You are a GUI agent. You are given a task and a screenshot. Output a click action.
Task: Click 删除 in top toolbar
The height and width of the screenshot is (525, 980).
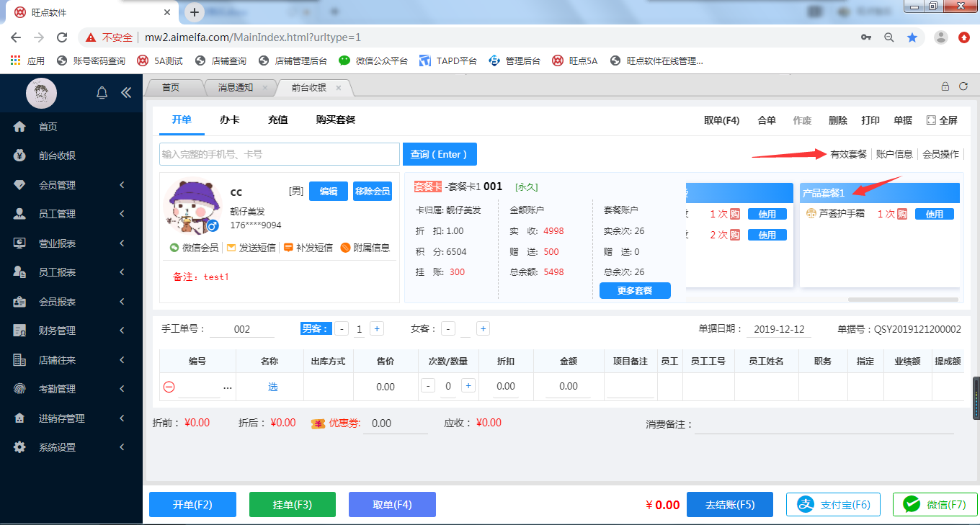pos(837,121)
